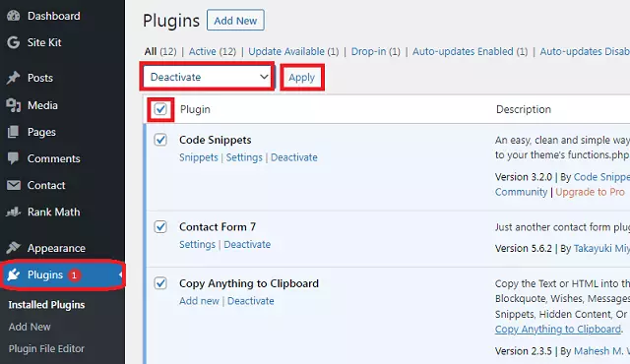The height and width of the screenshot is (364, 630).
Task: Click the Rank Math chart icon
Action: (13, 212)
